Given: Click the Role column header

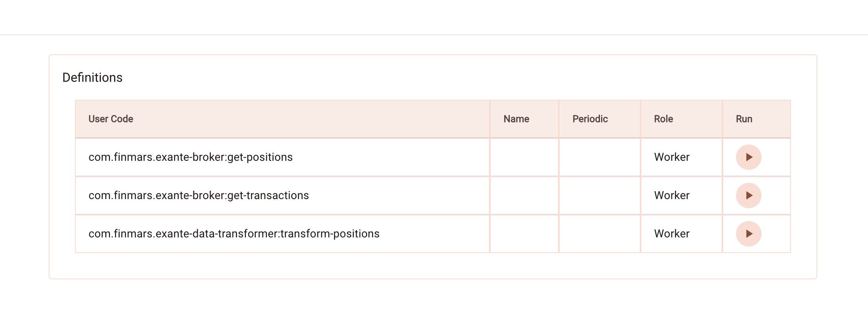Looking at the screenshot, I should pos(663,119).
